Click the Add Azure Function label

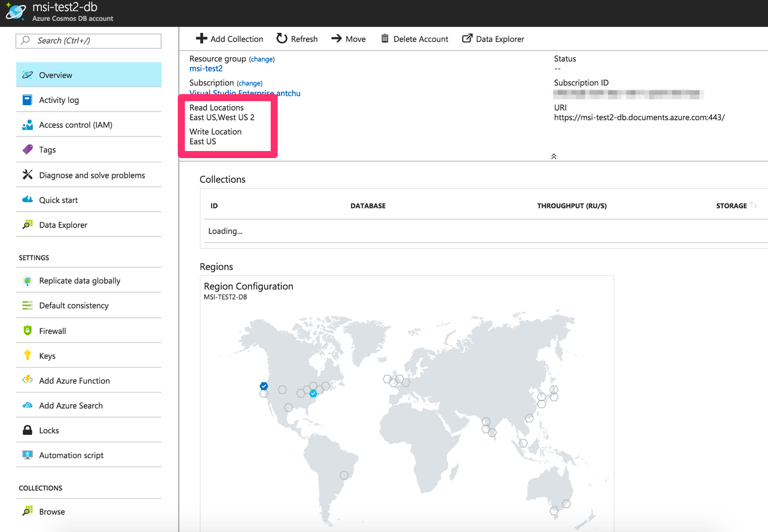tap(74, 381)
